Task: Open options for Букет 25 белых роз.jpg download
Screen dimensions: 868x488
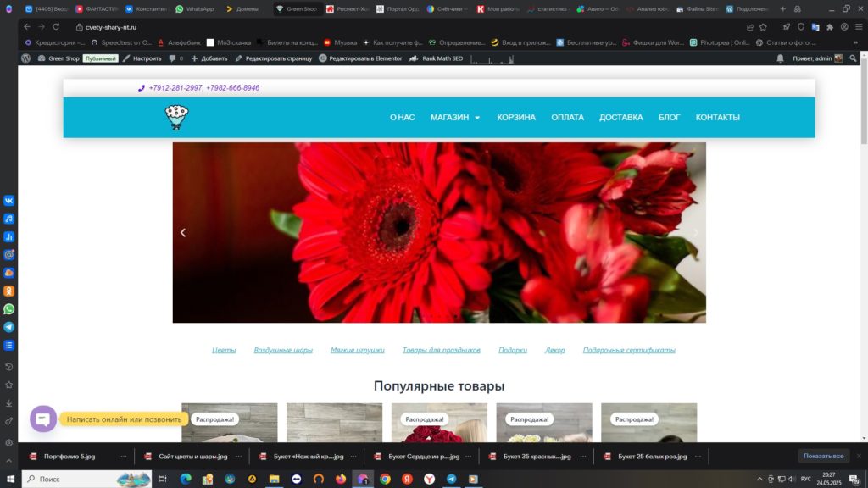Action: point(698,457)
